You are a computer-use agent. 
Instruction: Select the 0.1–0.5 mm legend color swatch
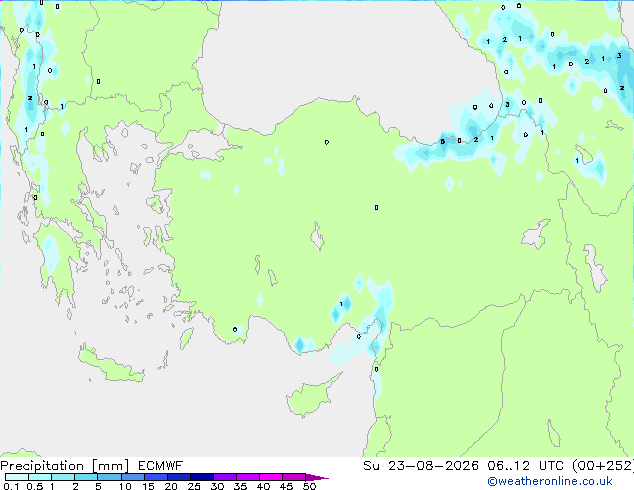click(x=17, y=477)
